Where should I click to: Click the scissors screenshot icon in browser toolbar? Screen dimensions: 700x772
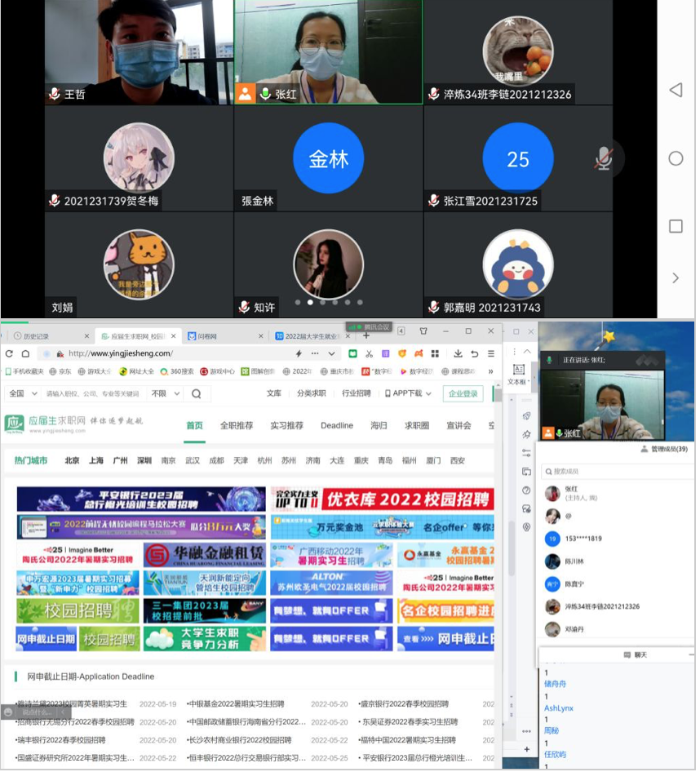369,353
